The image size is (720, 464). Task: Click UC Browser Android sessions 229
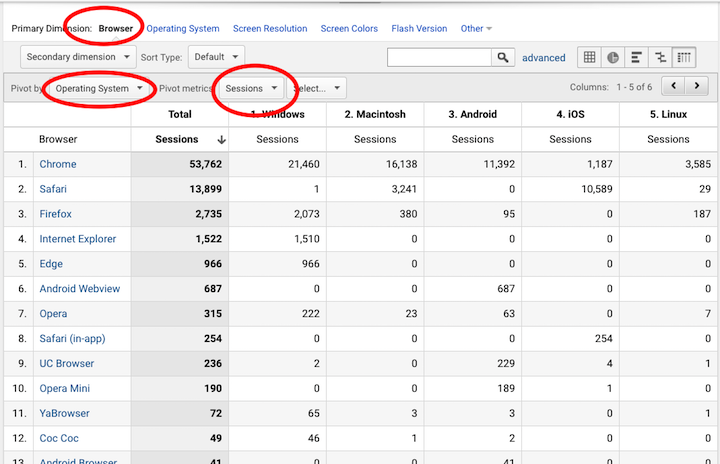click(x=506, y=363)
